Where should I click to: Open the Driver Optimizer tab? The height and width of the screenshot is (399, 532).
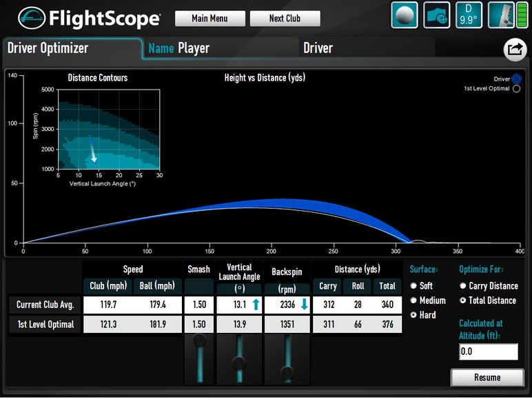tap(73, 48)
